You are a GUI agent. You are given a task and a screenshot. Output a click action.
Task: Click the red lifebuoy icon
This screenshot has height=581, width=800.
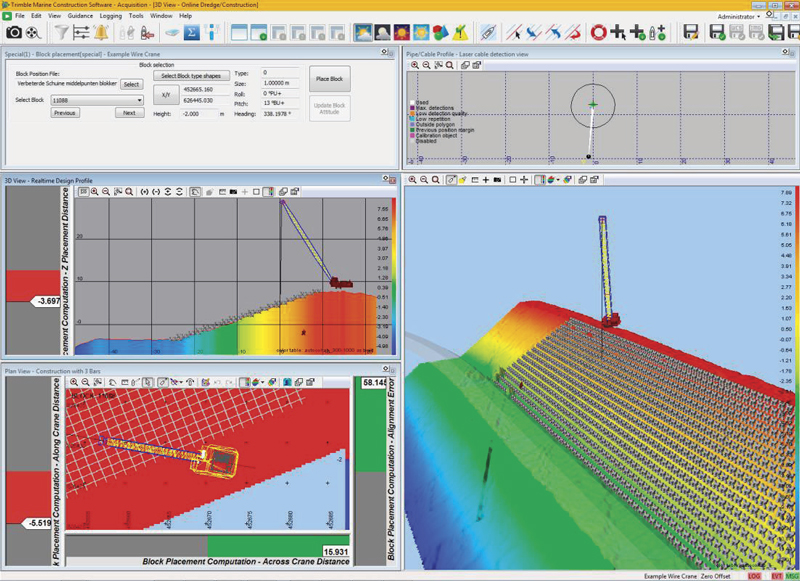598,33
